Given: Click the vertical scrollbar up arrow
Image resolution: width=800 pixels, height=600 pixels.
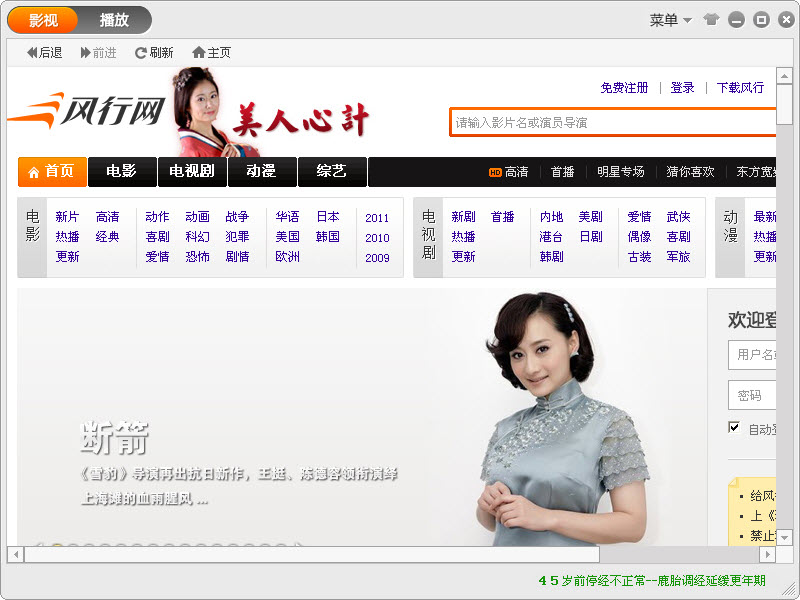Looking at the screenshot, I should pos(784,77).
